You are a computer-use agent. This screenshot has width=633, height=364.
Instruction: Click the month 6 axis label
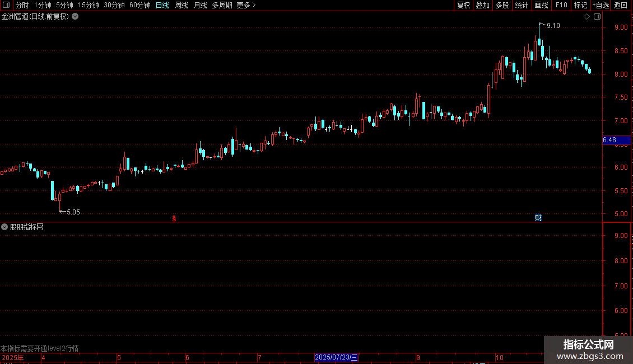187,357
